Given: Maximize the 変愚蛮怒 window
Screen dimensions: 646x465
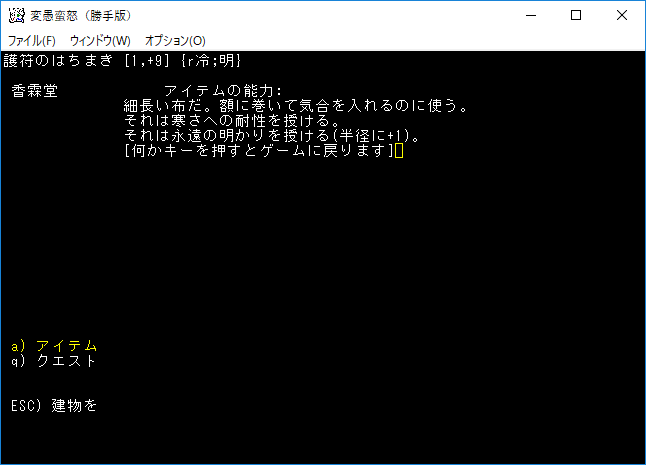Looking at the screenshot, I should (x=576, y=16).
